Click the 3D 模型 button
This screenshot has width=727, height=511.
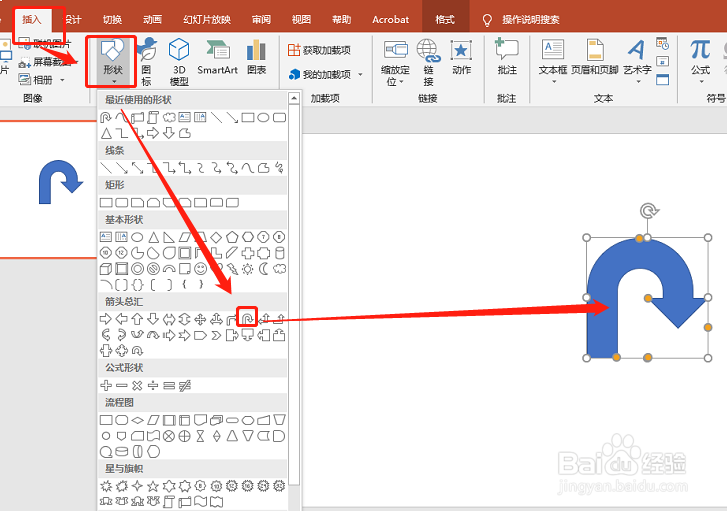(x=179, y=62)
